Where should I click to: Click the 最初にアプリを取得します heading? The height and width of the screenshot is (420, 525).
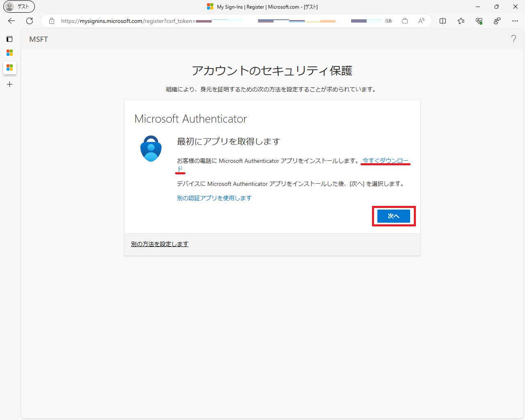tap(228, 142)
